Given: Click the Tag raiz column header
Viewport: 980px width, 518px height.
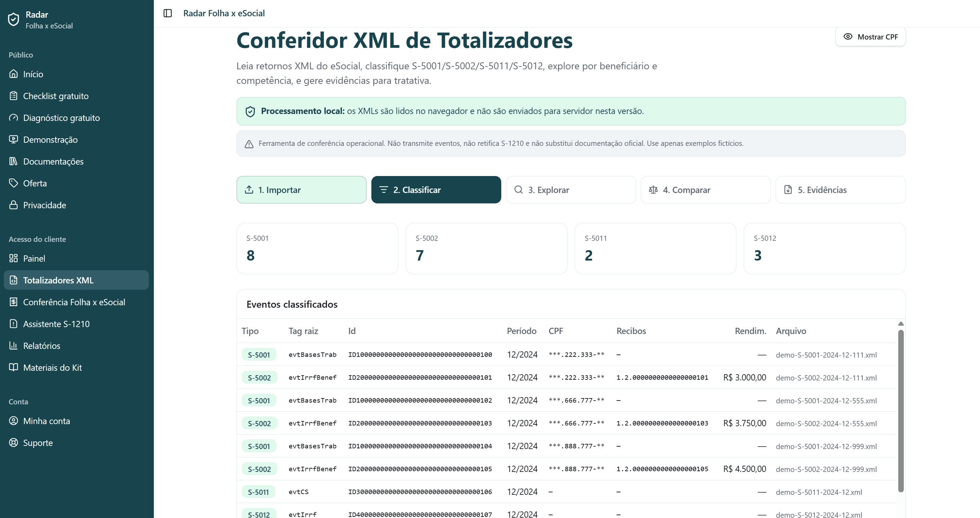Looking at the screenshot, I should pyautogui.click(x=303, y=331).
